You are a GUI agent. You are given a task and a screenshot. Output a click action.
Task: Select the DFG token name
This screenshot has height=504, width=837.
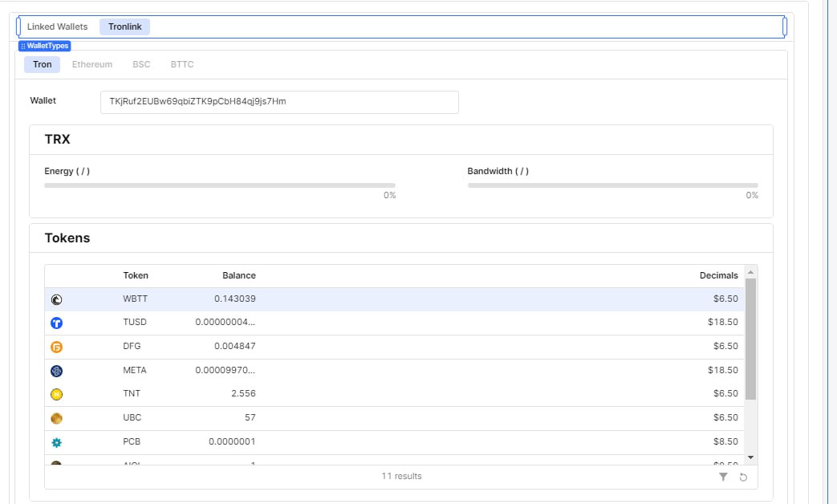[132, 347]
